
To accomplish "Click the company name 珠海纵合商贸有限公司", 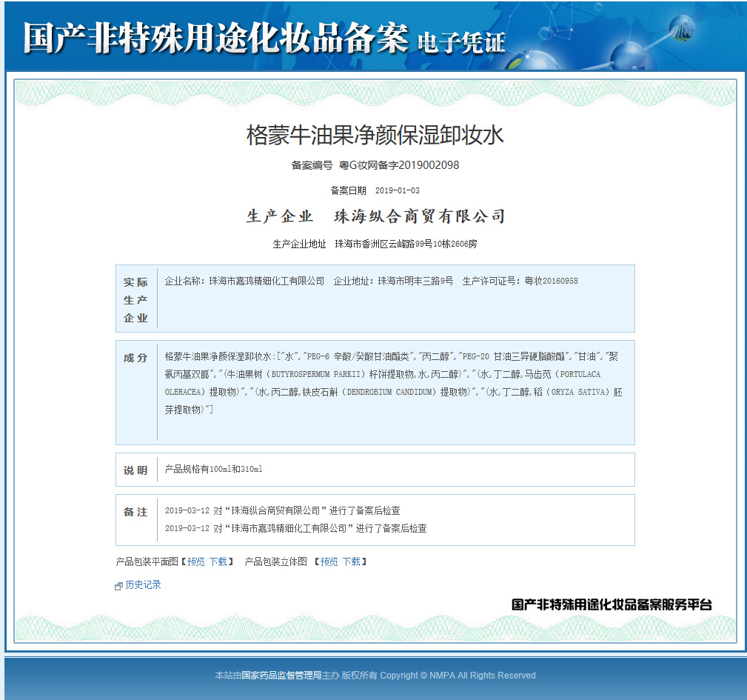I will point(419,216).
